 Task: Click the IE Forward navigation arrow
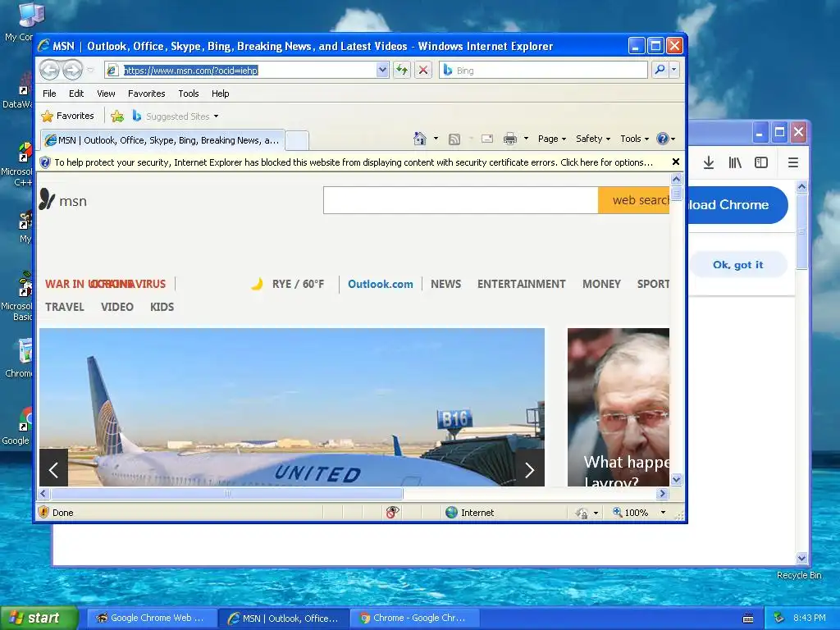(72, 70)
